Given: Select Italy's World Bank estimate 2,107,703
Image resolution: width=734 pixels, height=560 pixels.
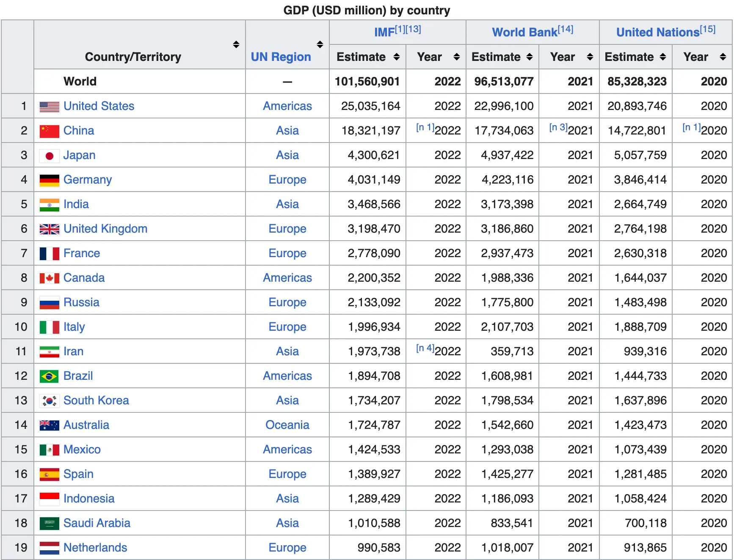Looking at the screenshot, I should click(507, 327).
